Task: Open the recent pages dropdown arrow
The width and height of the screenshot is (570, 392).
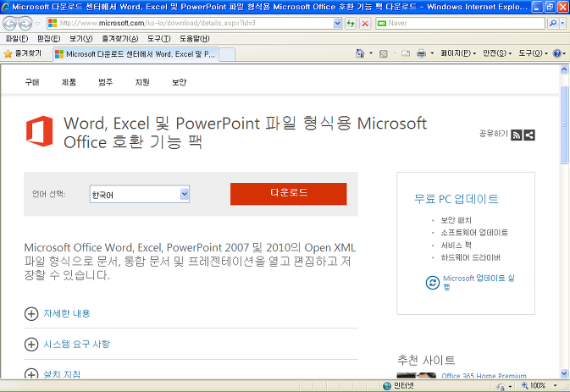Action: [x=37, y=24]
